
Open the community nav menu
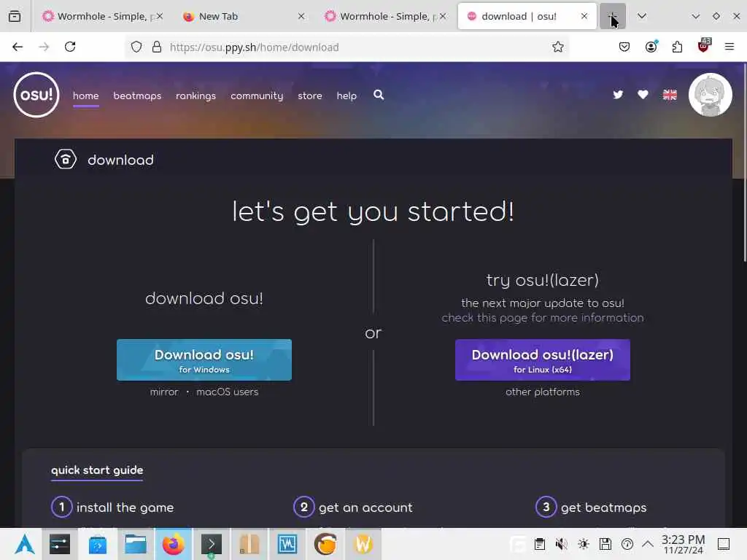pyautogui.click(x=257, y=96)
